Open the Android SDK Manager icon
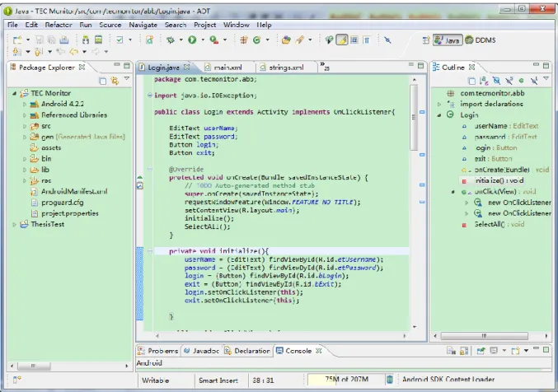This screenshot has width=558, height=392. pos(86,40)
